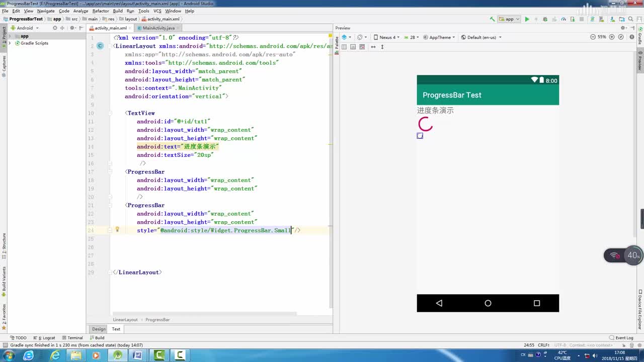
Task: Switch to the MainActivity.java tab
Action: point(158,28)
